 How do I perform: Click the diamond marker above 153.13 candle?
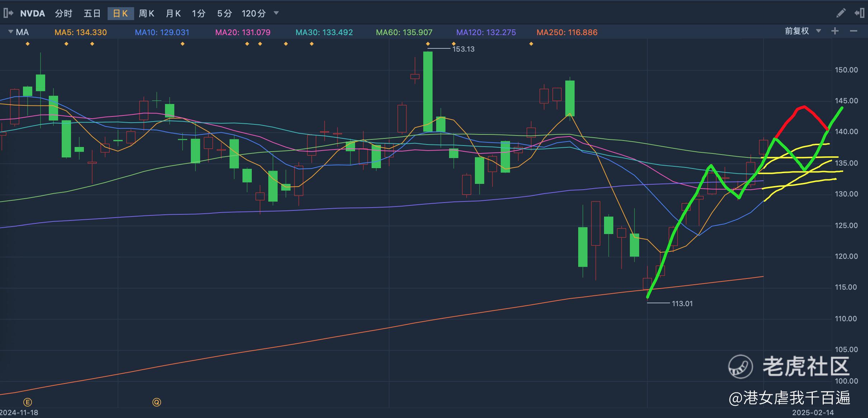(x=428, y=44)
